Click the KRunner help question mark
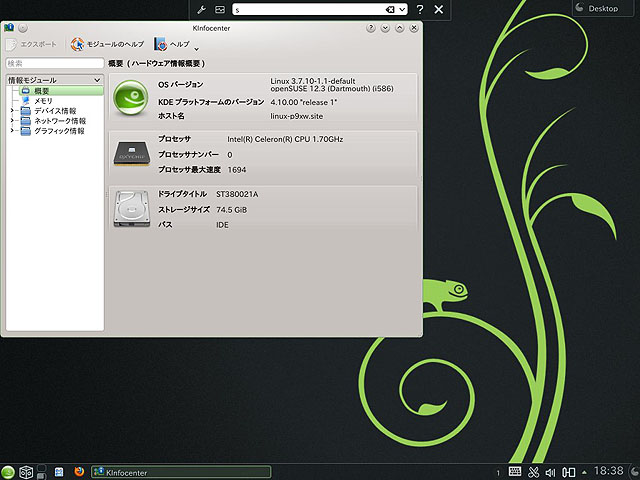This screenshot has height=480, width=640. [420, 9]
